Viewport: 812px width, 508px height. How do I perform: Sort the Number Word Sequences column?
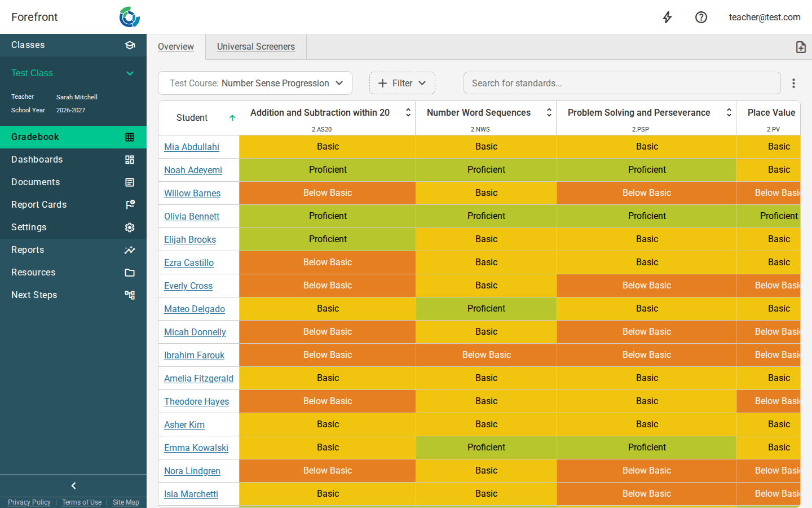[549, 113]
